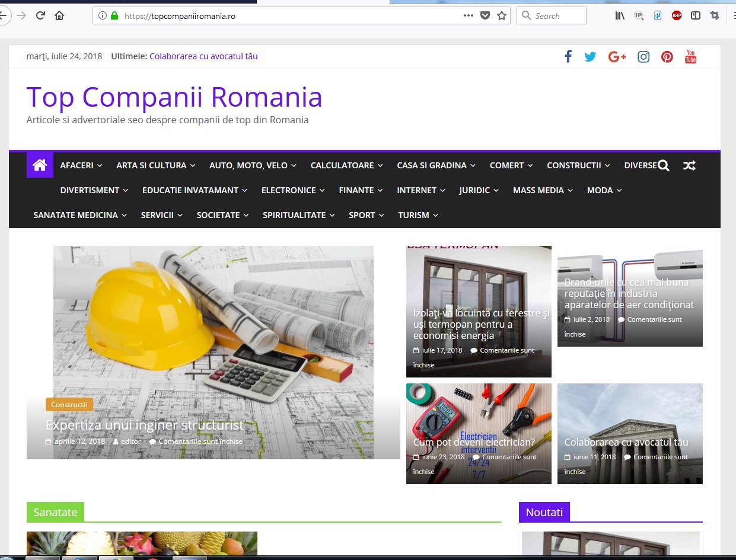
Task: Open site search magnifier in navigation bar
Action: click(x=664, y=166)
